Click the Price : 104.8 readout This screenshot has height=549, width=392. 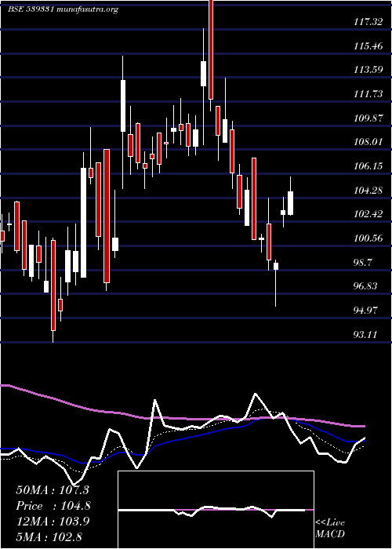(53, 506)
